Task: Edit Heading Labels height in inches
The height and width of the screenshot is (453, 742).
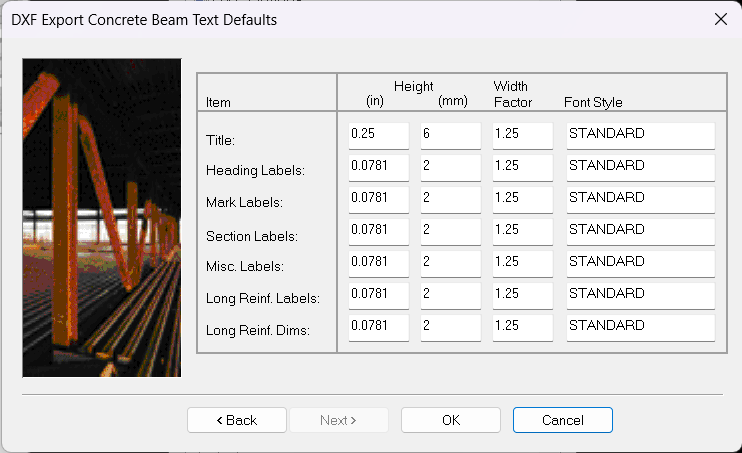Action: click(x=379, y=166)
